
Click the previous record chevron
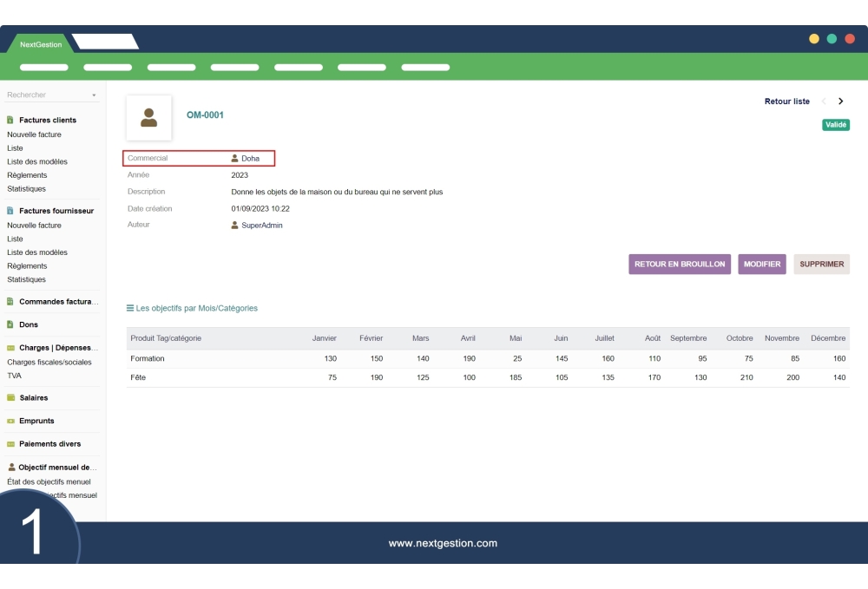coord(825,101)
